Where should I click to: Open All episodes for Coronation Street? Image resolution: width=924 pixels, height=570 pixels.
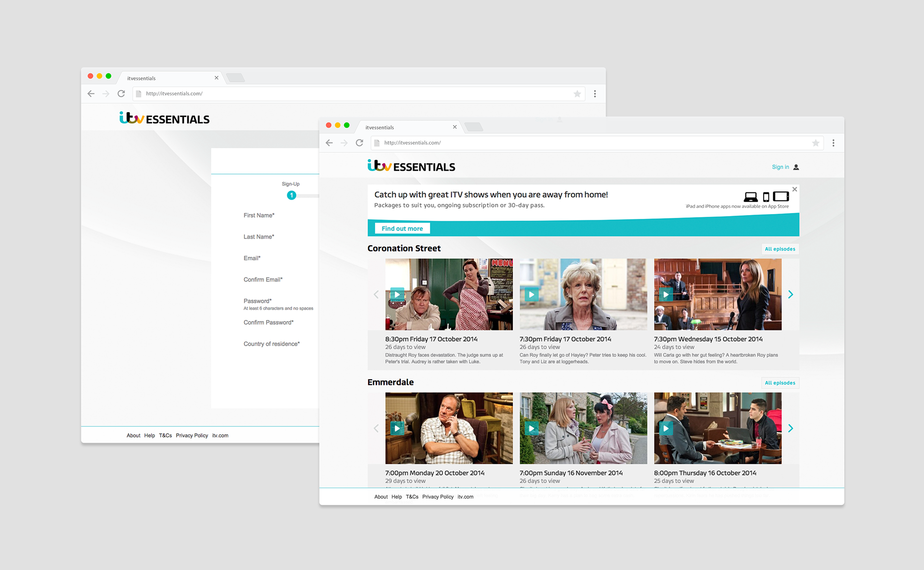tap(780, 249)
